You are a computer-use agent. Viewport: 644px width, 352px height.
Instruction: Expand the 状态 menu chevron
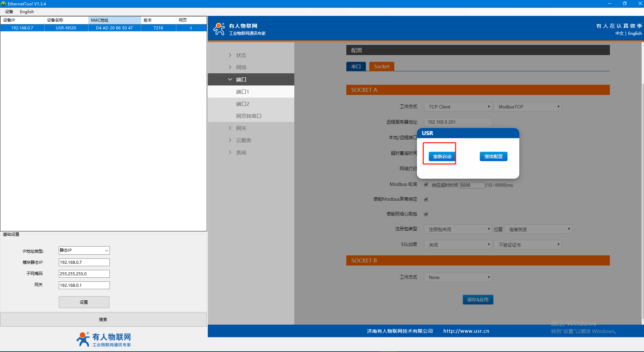point(230,55)
